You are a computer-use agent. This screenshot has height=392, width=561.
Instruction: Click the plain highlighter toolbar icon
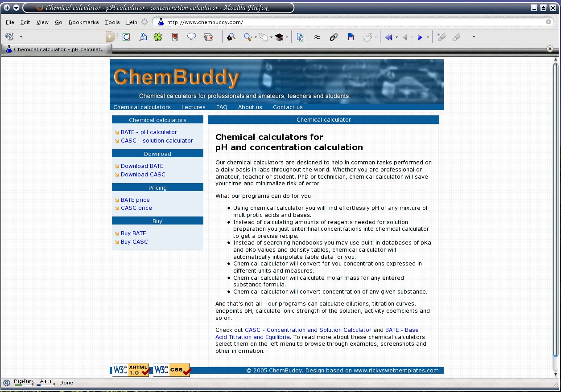click(456, 37)
